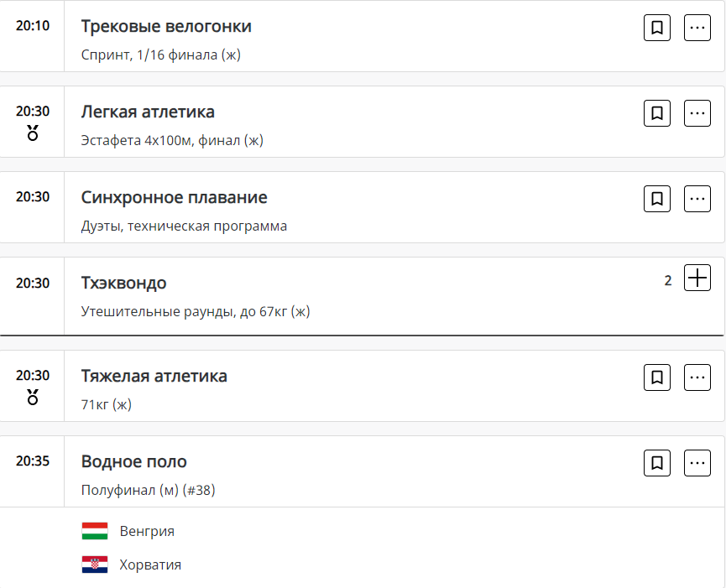The image size is (726, 588).
Task: Click the Hungary flag next to Венгрия
Action: click(x=95, y=531)
